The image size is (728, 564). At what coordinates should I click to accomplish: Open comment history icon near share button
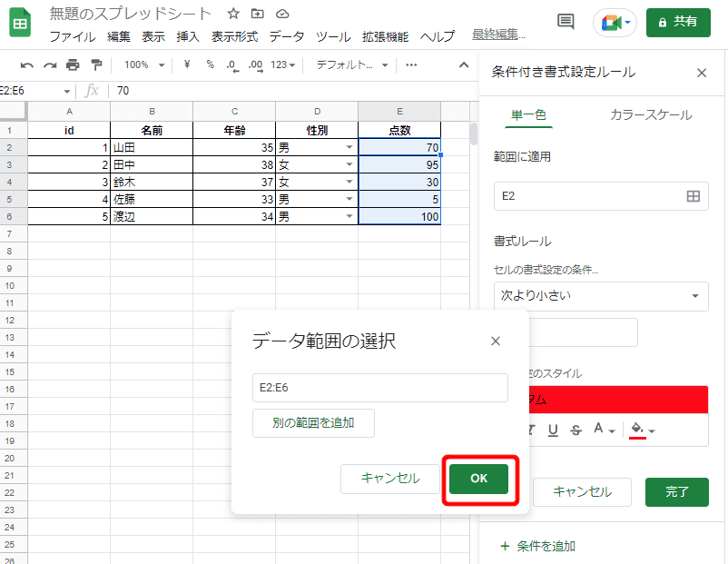[x=566, y=23]
